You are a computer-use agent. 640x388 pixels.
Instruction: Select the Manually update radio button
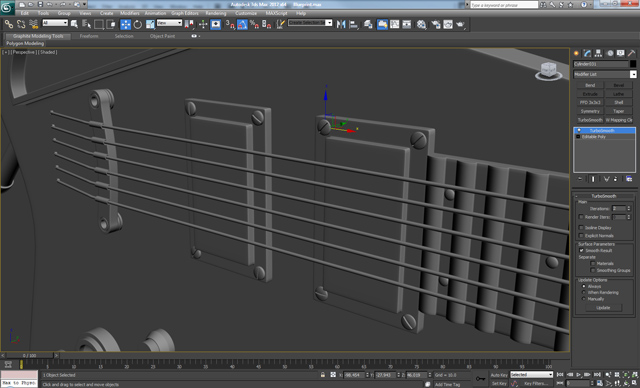[584, 299]
